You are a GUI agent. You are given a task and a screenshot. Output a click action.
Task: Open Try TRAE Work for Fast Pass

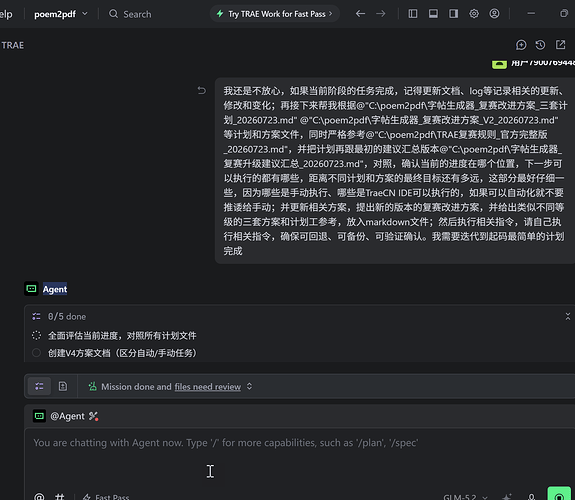tap(275, 14)
